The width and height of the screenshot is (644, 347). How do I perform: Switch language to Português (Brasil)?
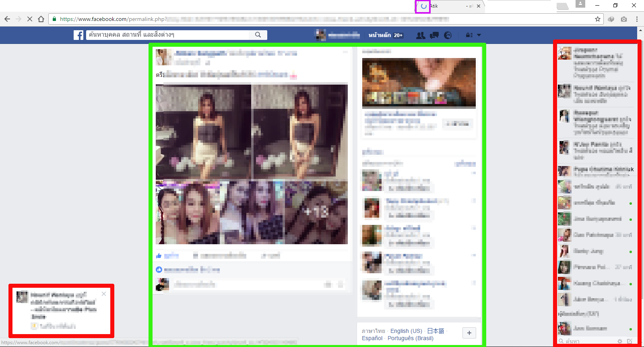[411, 338]
